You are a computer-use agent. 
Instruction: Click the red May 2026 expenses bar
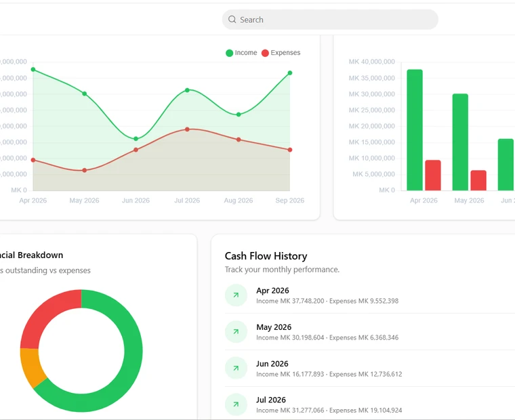(478, 180)
